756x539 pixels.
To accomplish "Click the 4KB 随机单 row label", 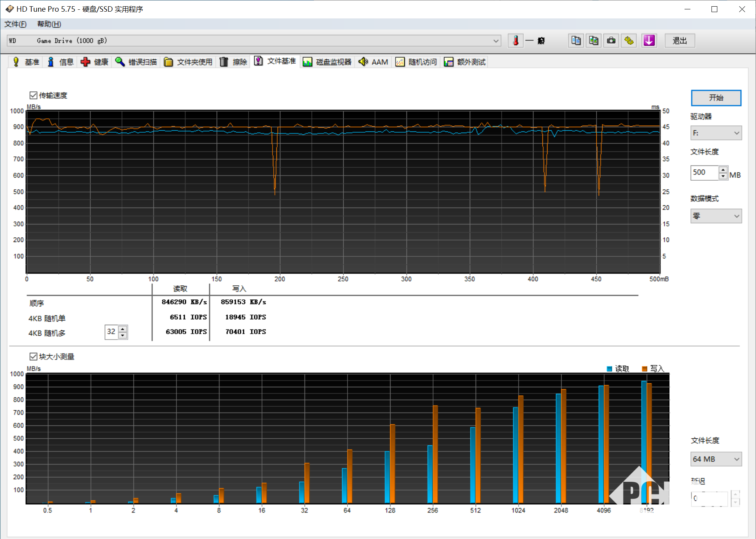I will coord(47,318).
